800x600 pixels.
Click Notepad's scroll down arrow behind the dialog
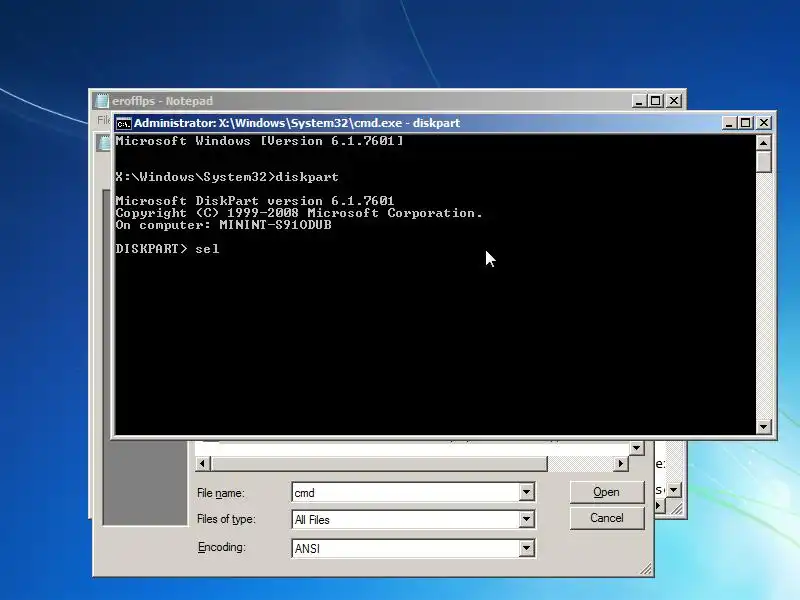pos(674,490)
